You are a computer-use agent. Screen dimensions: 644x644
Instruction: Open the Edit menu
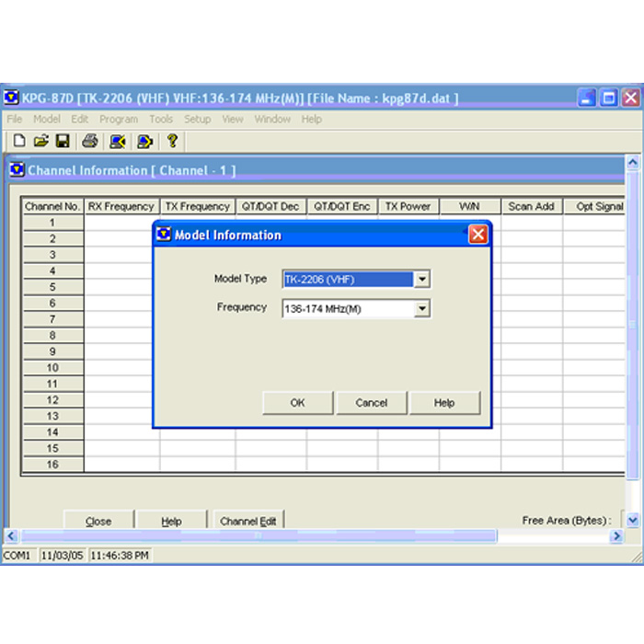[x=80, y=119]
